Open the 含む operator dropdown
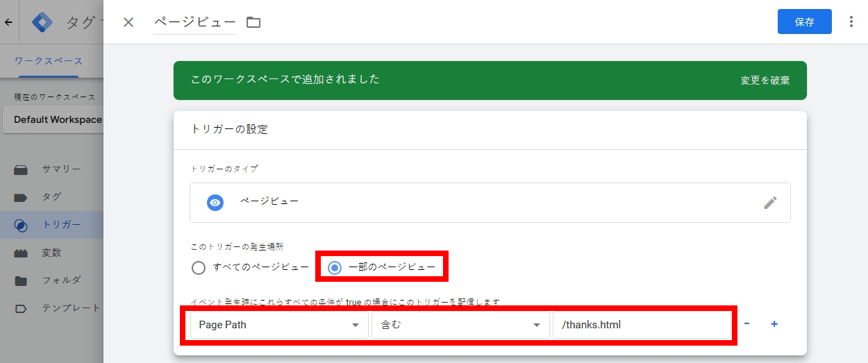This screenshot has height=363, width=868. coord(459,325)
